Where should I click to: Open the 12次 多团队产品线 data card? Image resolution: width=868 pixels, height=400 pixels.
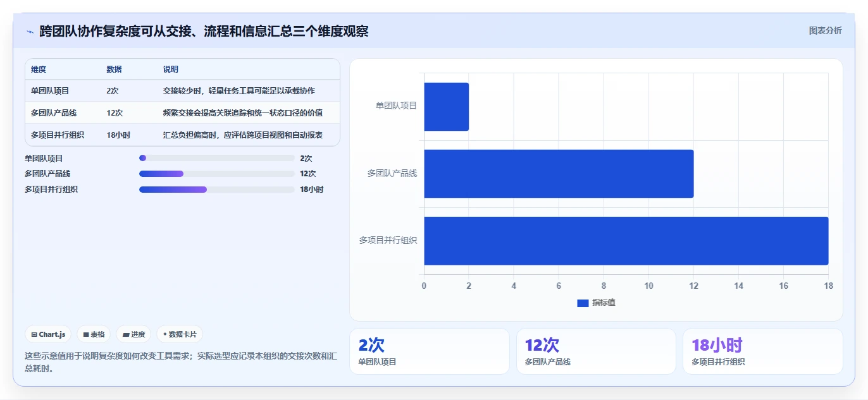[x=596, y=351]
